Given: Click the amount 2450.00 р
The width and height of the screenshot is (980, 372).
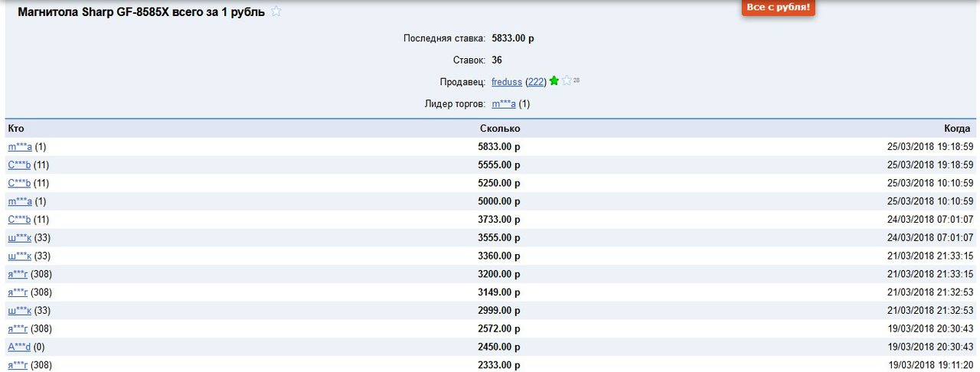Looking at the screenshot, I should (x=499, y=348).
